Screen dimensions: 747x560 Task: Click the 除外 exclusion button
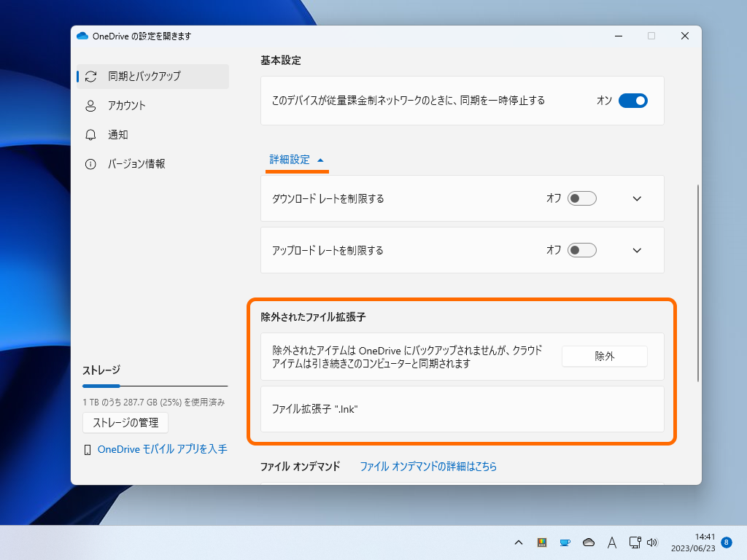(x=604, y=356)
